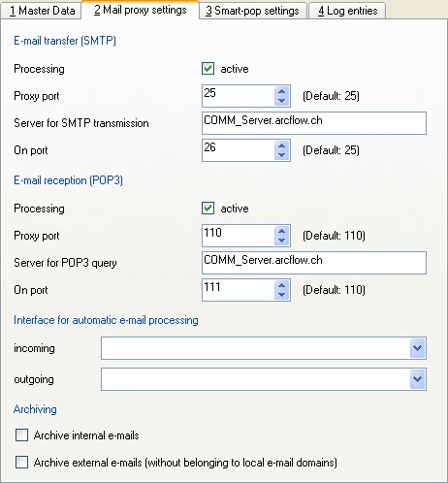Increase the SMTP proxy port value
Image resolution: width=448 pixels, height=483 pixels.
(x=281, y=91)
